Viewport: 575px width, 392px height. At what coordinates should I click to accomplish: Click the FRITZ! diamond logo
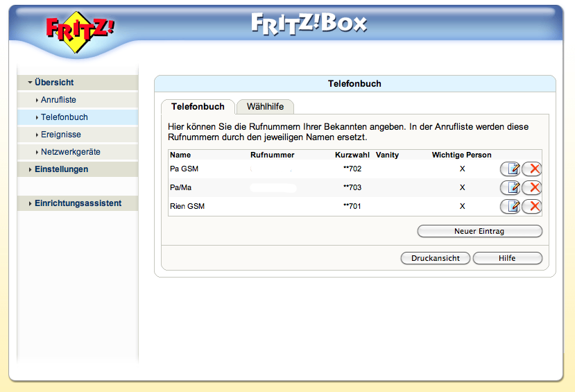[x=79, y=31]
